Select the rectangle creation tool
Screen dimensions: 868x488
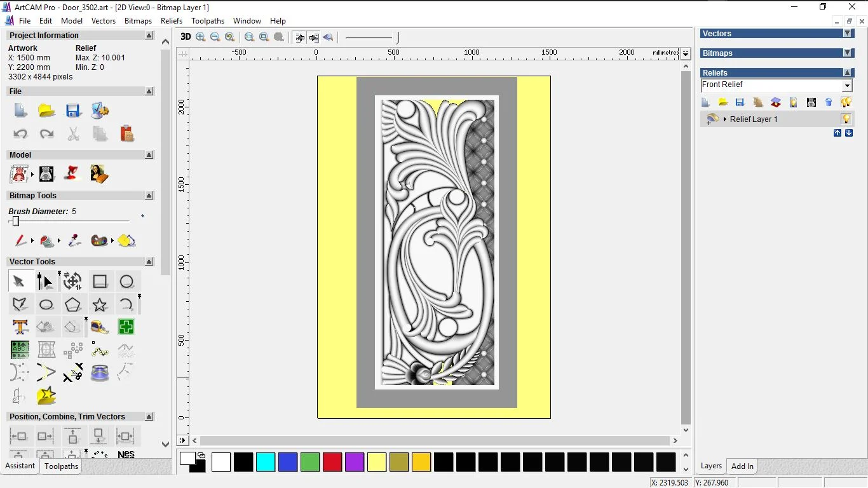click(x=100, y=281)
